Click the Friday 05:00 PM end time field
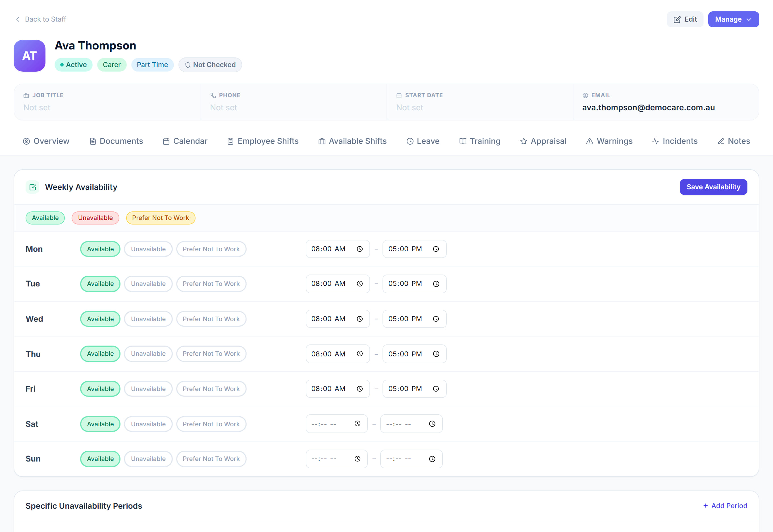Viewport: 773px width, 532px height. click(x=414, y=389)
